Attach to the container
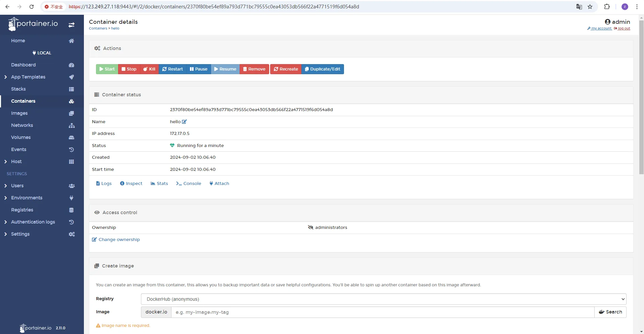 click(219, 184)
